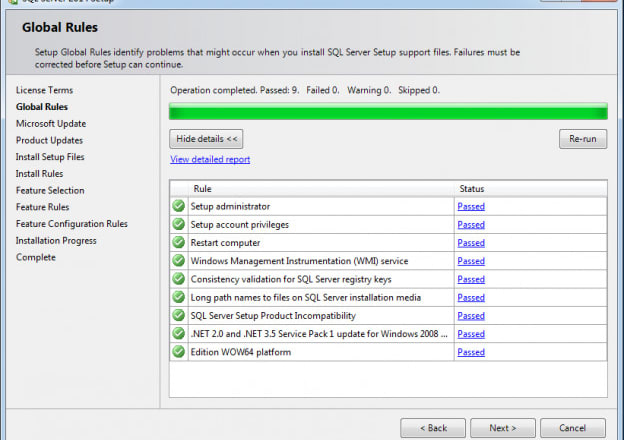624x440 pixels.
Task: Select License Terms step in sidebar
Action: 45,90
